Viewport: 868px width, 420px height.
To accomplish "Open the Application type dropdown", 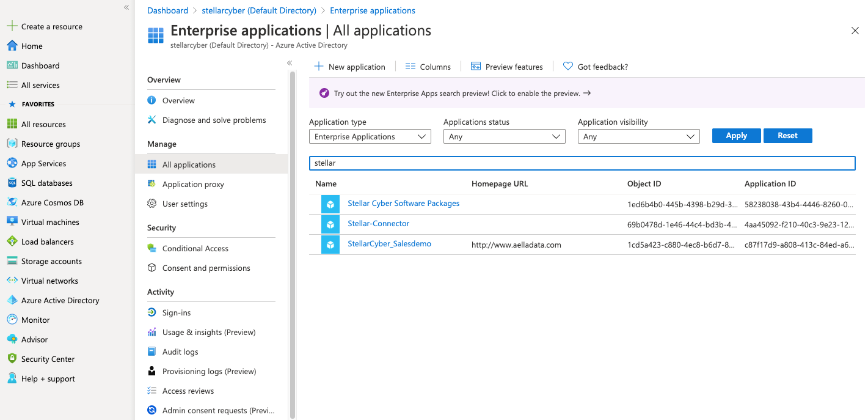I will pyautogui.click(x=370, y=137).
